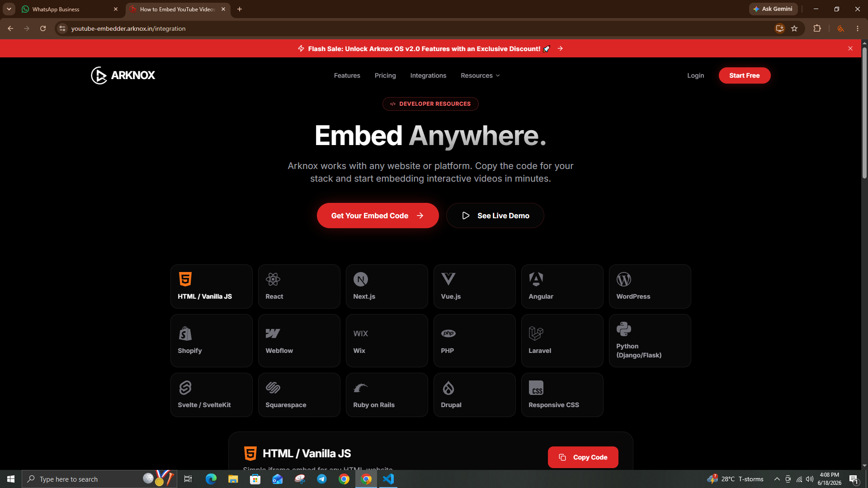The image size is (868, 488).
Task: Open the Chrome extensions puzzle icon
Action: pyautogui.click(x=817, y=28)
